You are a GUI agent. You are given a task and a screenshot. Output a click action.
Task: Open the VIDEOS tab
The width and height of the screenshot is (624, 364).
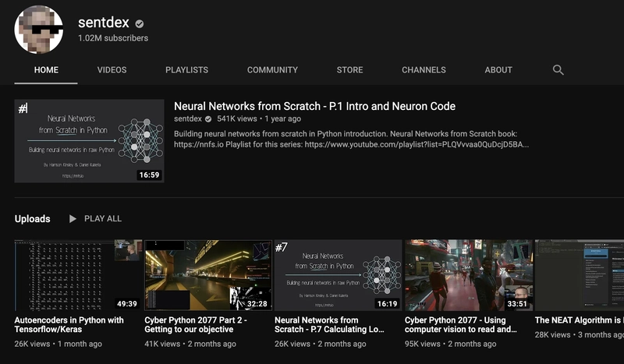click(x=112, y=70)
